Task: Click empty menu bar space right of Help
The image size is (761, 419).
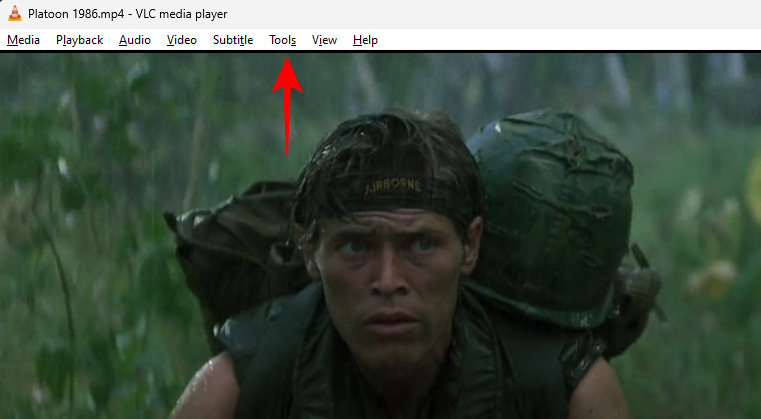Action: 568,40
